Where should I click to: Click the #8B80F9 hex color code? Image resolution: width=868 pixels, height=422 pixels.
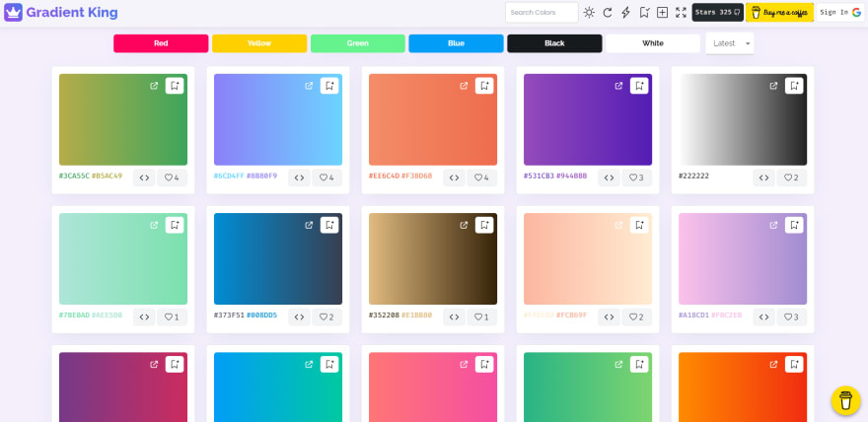(261, 176)
